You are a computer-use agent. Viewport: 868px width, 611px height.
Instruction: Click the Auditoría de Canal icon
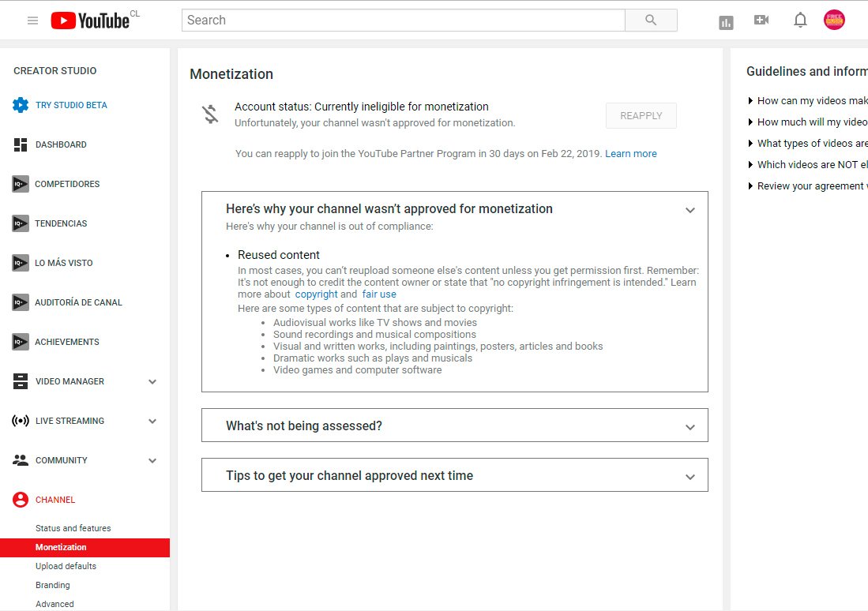21,302
